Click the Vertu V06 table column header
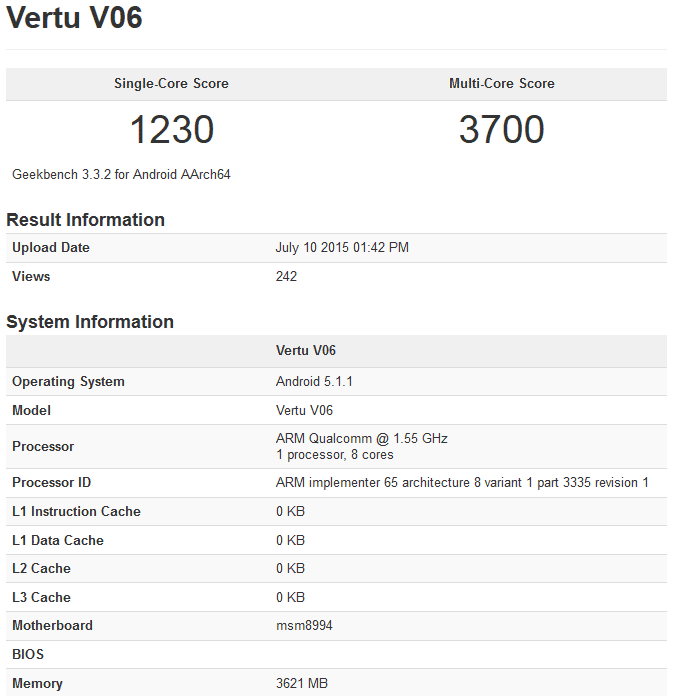This screenshot has width=674, height=696. (x=305, y=351)
